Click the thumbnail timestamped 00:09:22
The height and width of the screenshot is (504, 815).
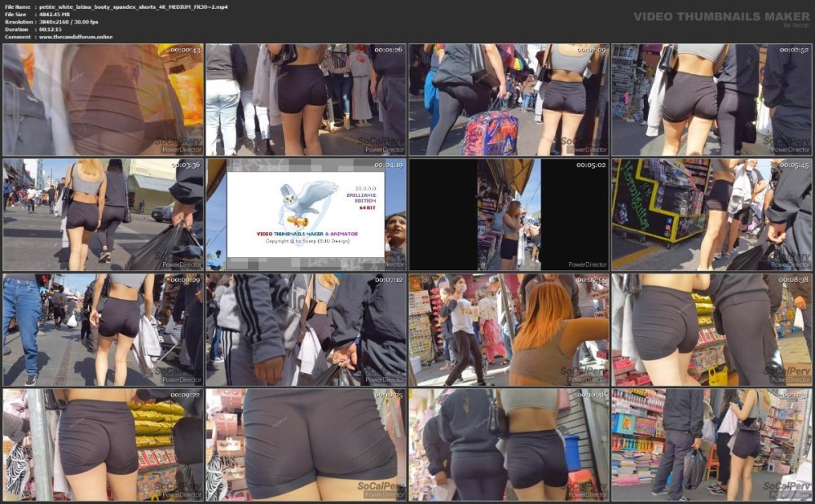pos(103,445)
